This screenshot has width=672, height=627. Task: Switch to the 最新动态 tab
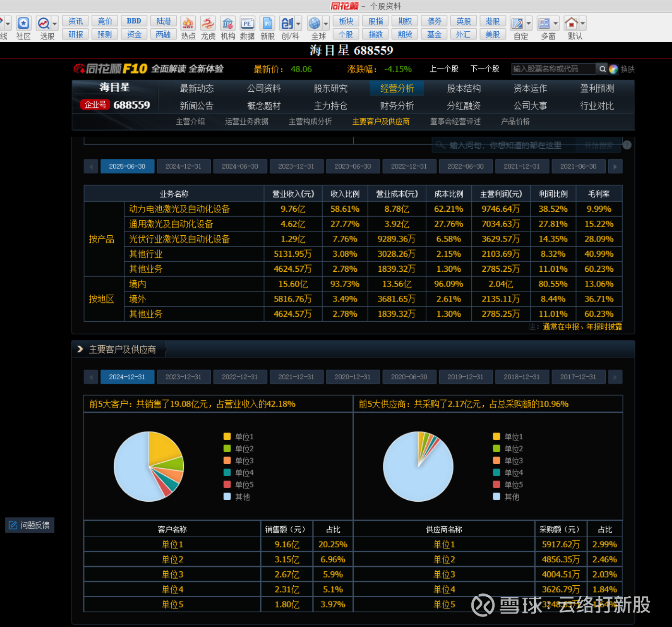(x=197, y=88)
